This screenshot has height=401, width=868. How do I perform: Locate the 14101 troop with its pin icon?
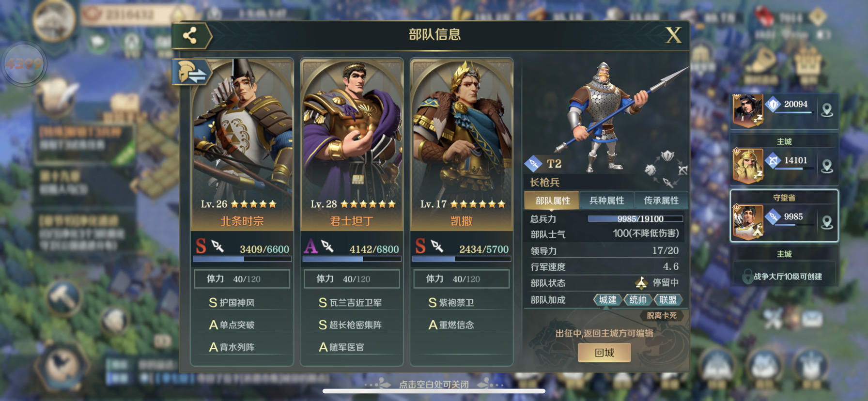click(x=784, y=167)
